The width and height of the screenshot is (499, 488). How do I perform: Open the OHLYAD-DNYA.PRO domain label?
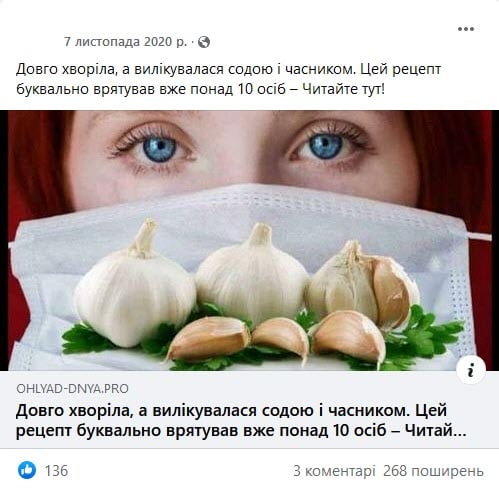[72, 389]
